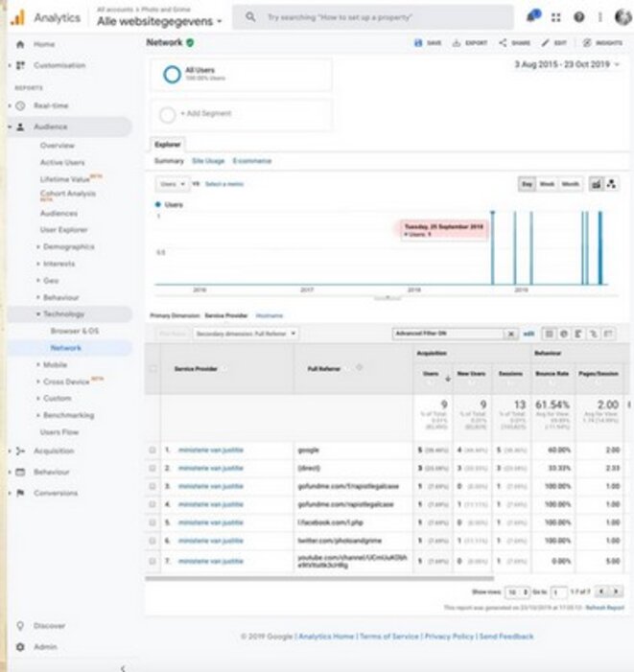This screenshot has height=672, width=634.
Task: Open the Show rows dropdown
Action: [517, 592]
